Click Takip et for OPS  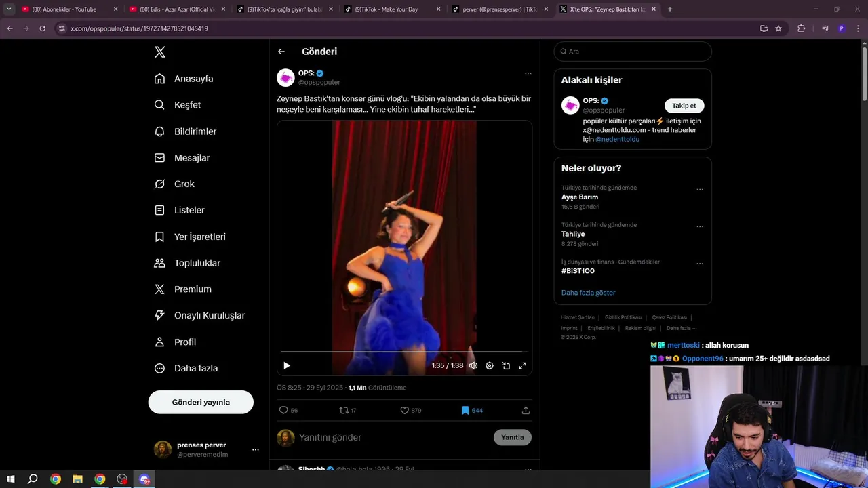(684, 106)
